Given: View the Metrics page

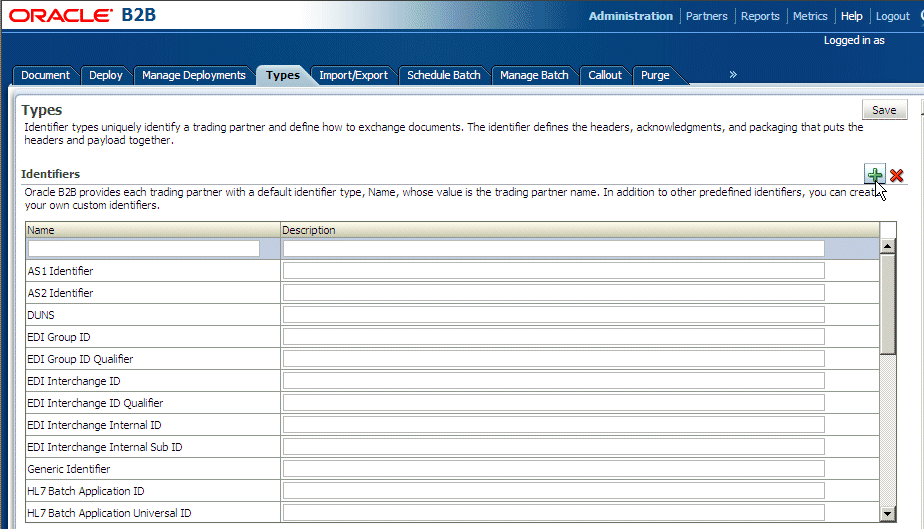Looking at the screenshot, I should (x=810, y=16).
